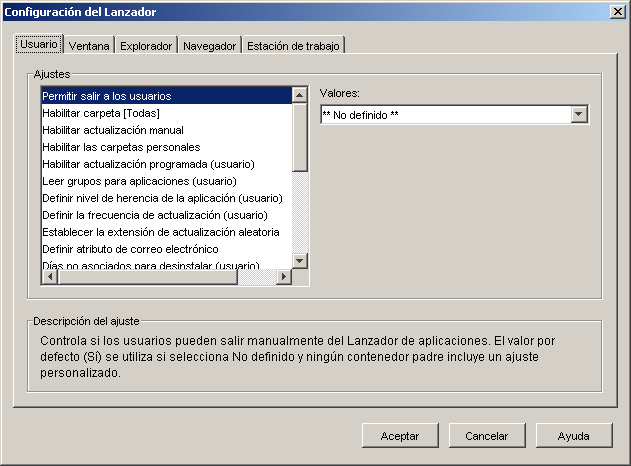
Task: Choose 'Habilitar actualización manual' setting
Action: [113, 130]
